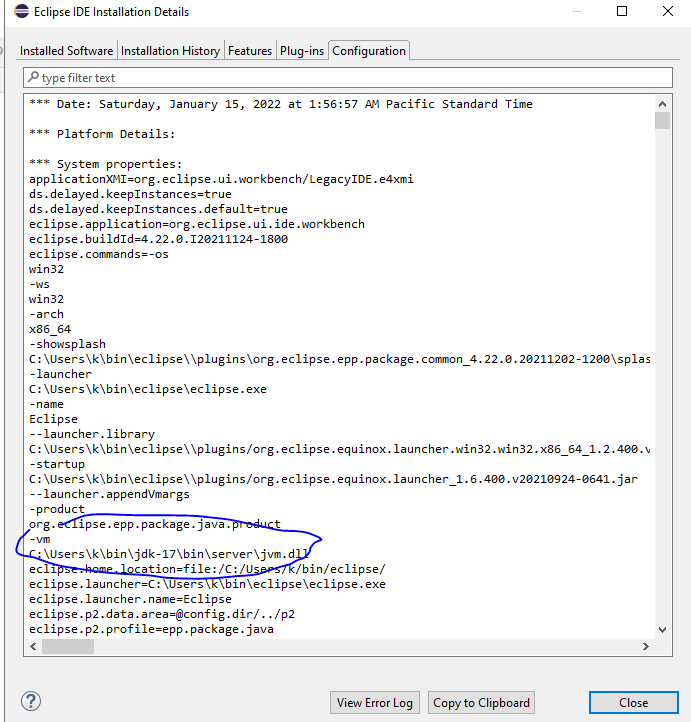The image size is (691, 722).
Task: Maximize the Installation Details window
Action: pyautogui.click(x=622, y=11)
